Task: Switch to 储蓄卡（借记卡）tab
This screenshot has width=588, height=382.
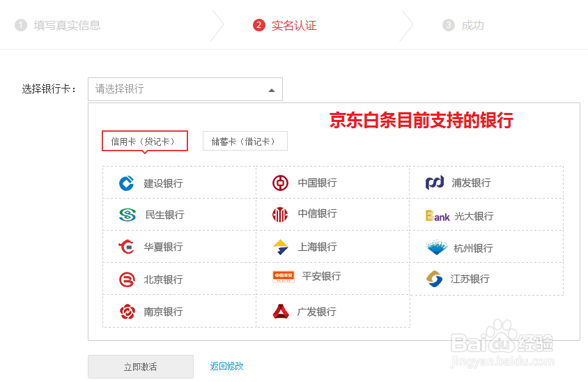Action: coord(245,141)
